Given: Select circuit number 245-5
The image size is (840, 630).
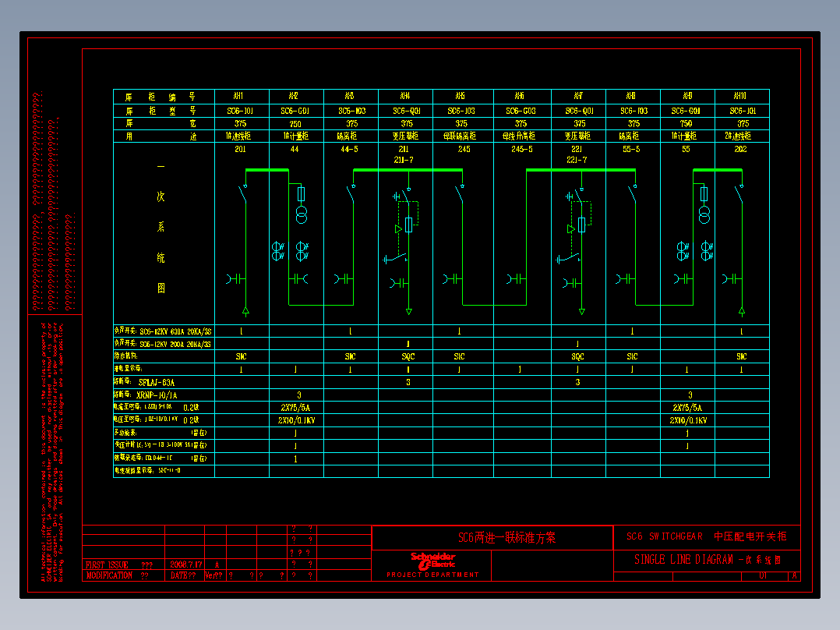Looking at the screenshot, I should 522,149.
